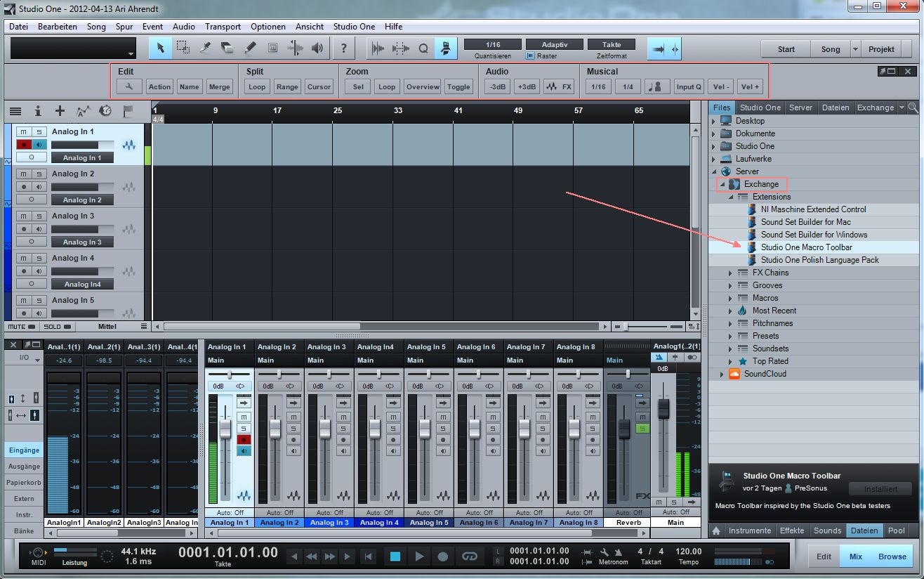Switch to the Effekte browser tab
This screenshot has height=579, width=924.
click(793, 531)
